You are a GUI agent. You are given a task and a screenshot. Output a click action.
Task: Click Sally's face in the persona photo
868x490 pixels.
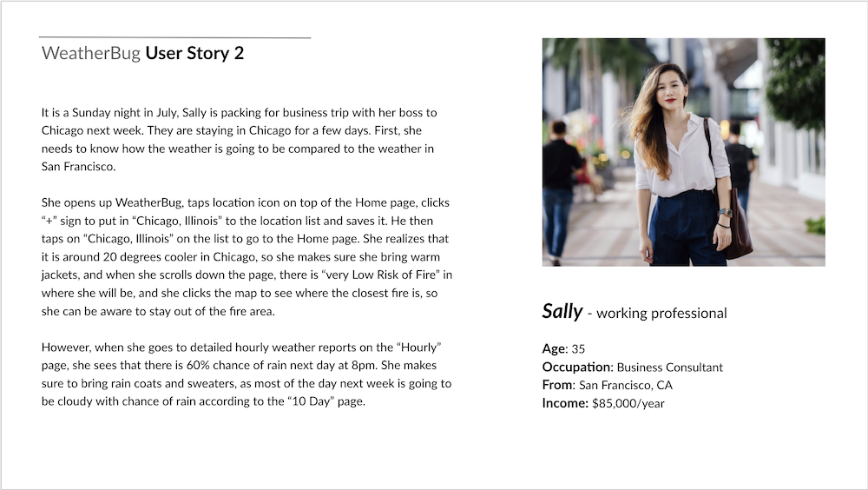pos(674,87)
